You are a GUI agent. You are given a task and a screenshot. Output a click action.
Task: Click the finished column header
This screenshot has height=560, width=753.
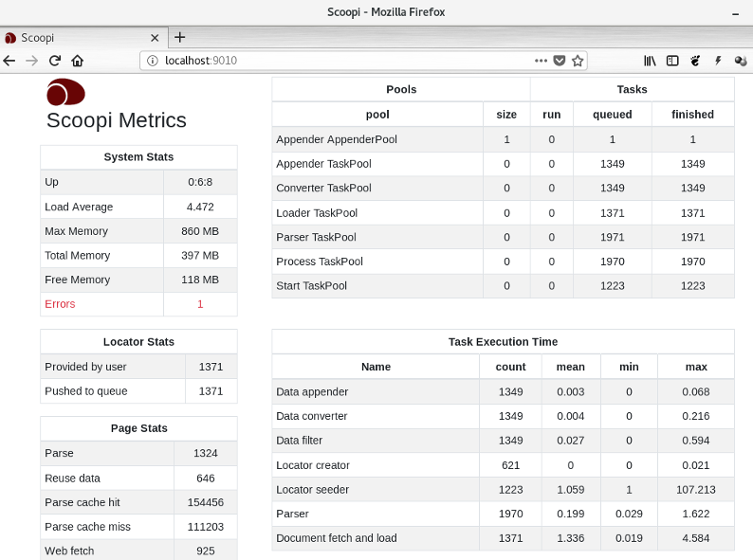pyautogui.click(x=692, y=115)
